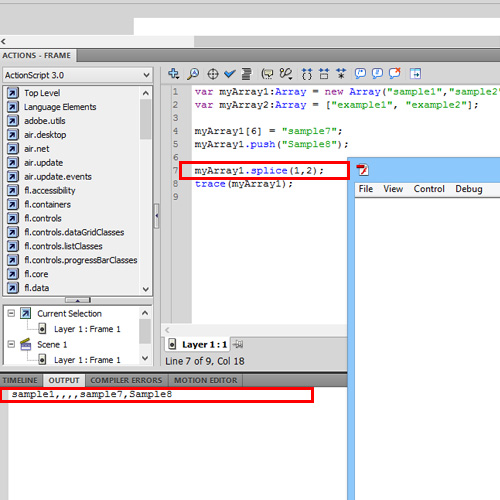500x500 pixels.
Task: Open the ActionScript 3.0 version dropdown
Action: tap(78, 75)
